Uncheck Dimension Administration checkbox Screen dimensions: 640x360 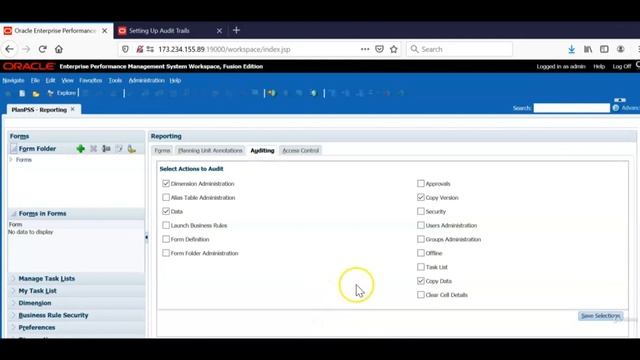[166, 184]
